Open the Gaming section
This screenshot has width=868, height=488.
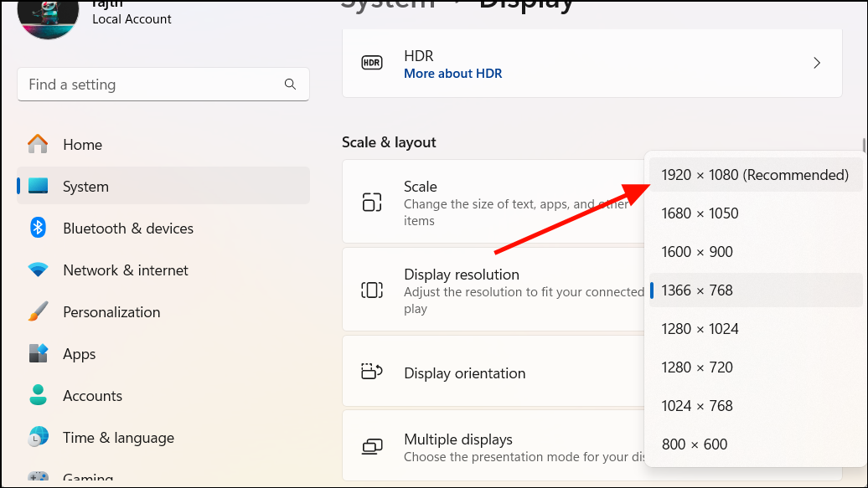86,478
